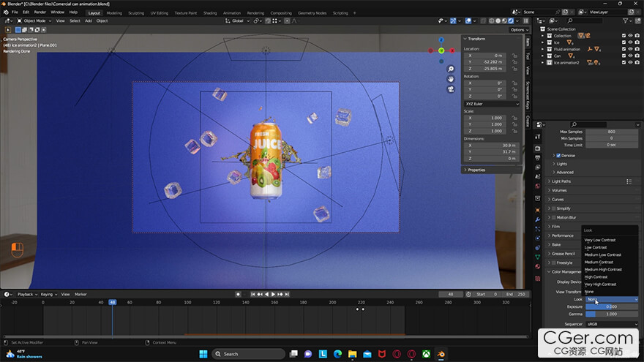Click the red X axis gizmo ball
Screen dimensions: 644x362
(x=452, y=50)
